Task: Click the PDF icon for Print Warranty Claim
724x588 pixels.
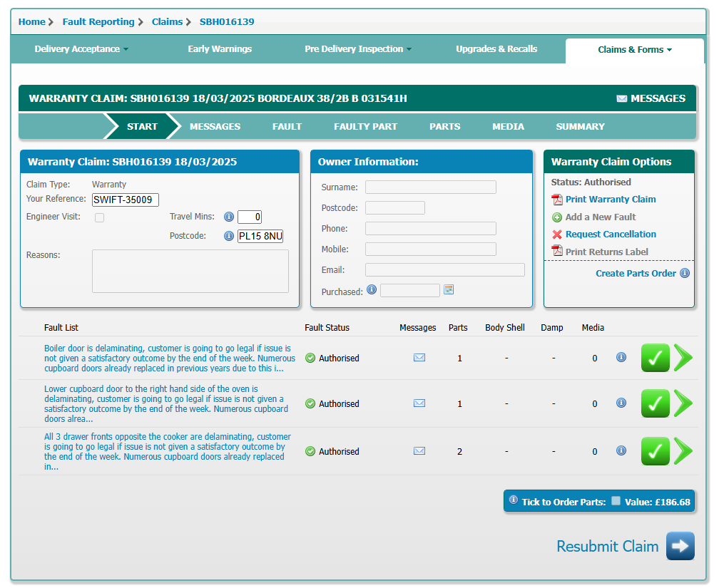Action: point(557,200)
